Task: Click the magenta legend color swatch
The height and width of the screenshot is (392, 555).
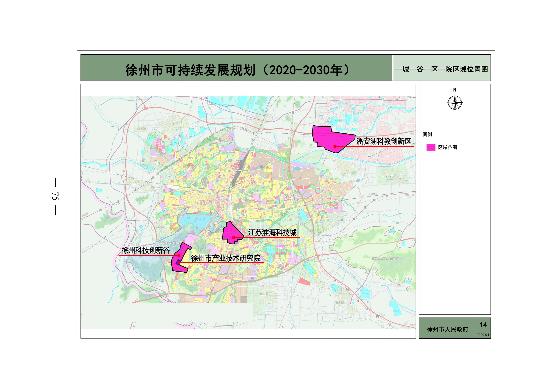Action: [x=431, y=147]
